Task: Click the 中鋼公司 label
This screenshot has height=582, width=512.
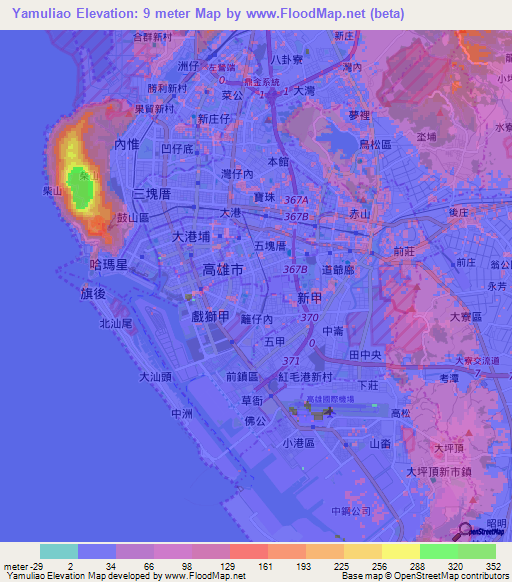Action: click(x=351, y=511)
